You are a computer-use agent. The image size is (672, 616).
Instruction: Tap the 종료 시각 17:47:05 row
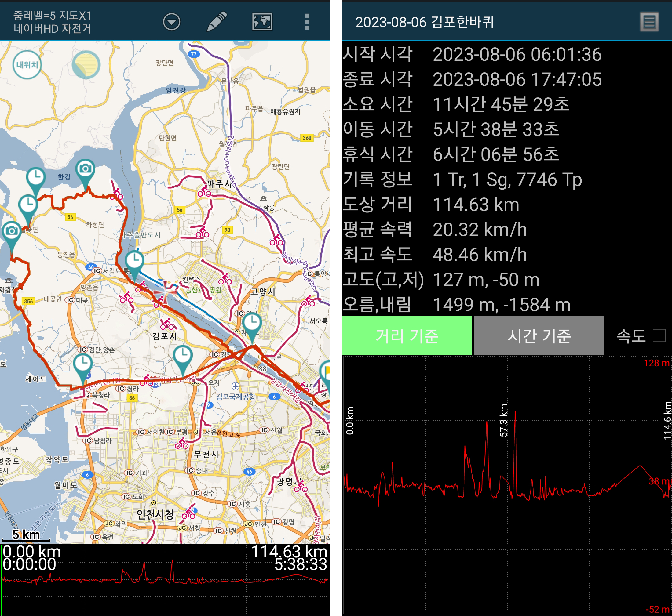point(507,79)
